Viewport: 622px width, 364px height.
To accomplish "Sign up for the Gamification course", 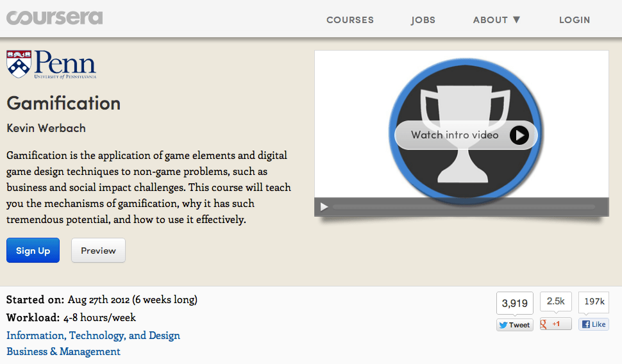I will pyautogui.click(x=33, y=250).
